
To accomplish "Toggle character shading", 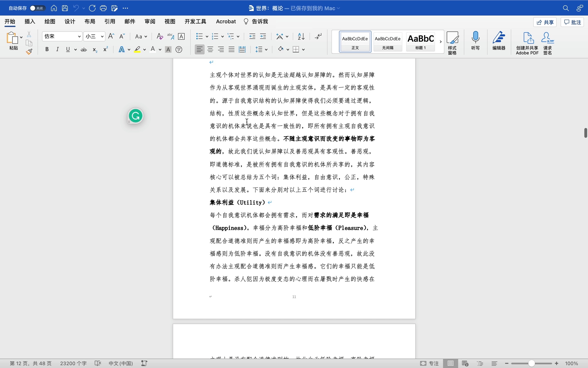I will [x=168, y=50].
